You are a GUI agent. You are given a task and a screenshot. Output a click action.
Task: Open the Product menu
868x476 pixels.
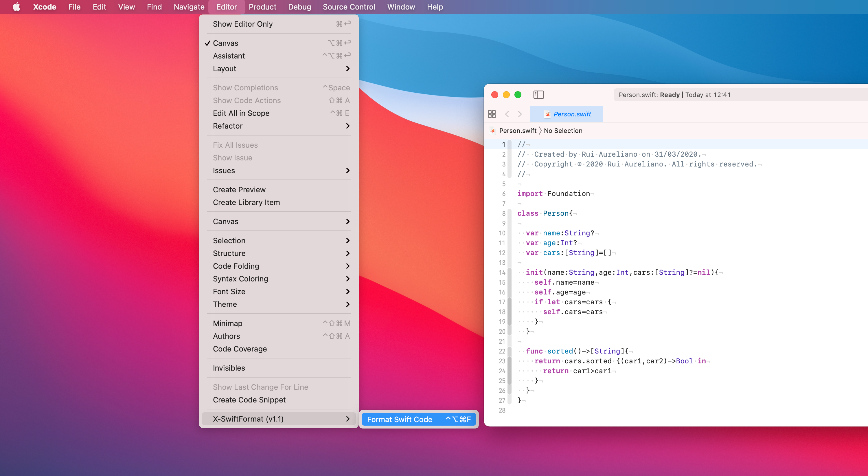pos(262,7)
